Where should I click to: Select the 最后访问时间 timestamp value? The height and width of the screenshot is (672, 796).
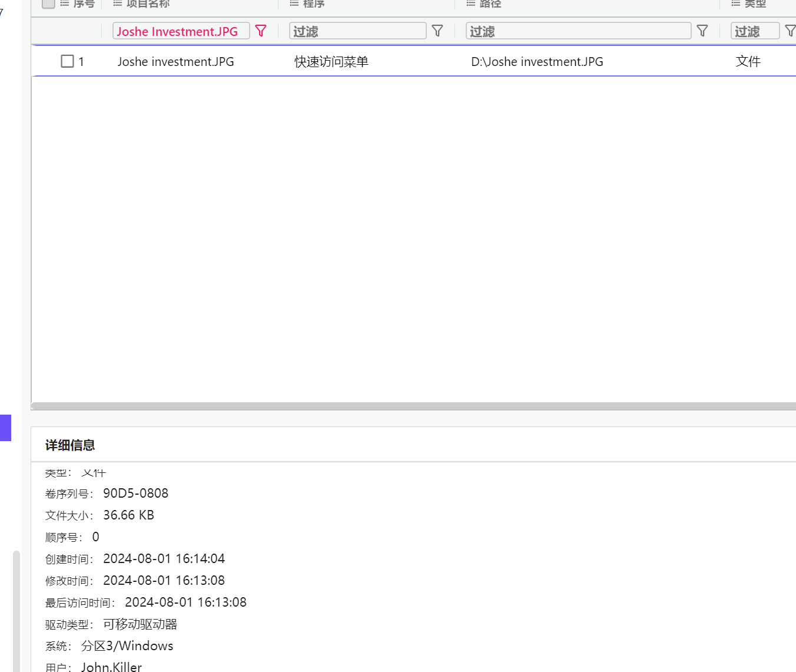click(x=186, y=602)
